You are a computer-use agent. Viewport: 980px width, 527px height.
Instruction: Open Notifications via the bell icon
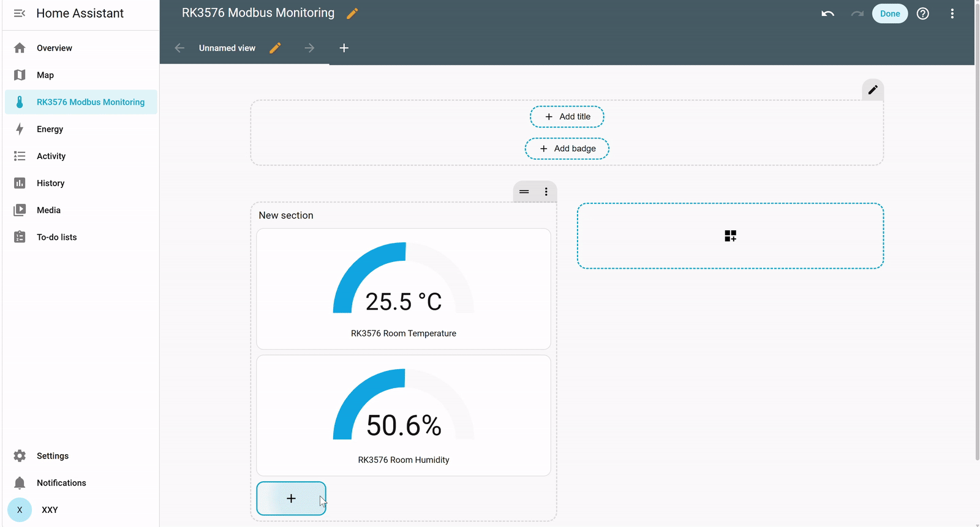20,483
